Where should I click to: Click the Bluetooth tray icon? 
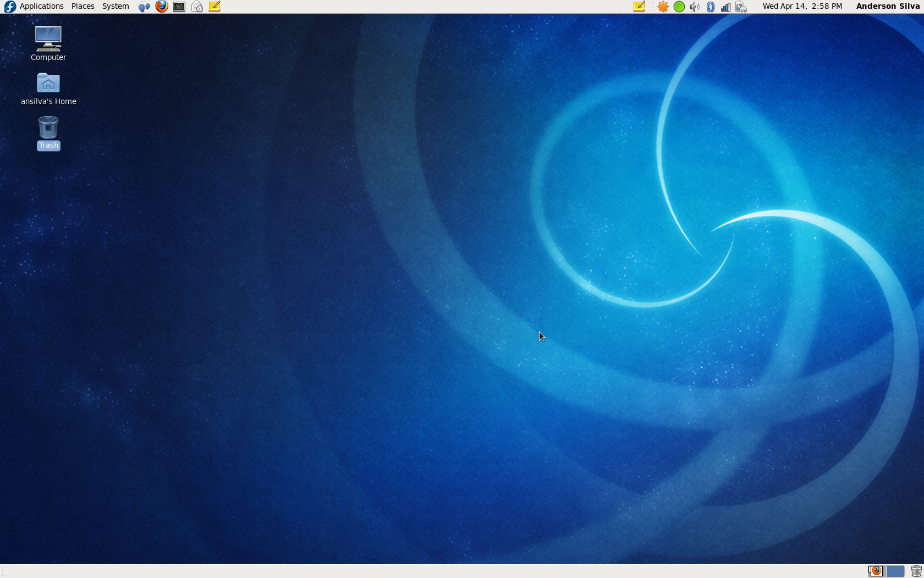tap(710, 7)
